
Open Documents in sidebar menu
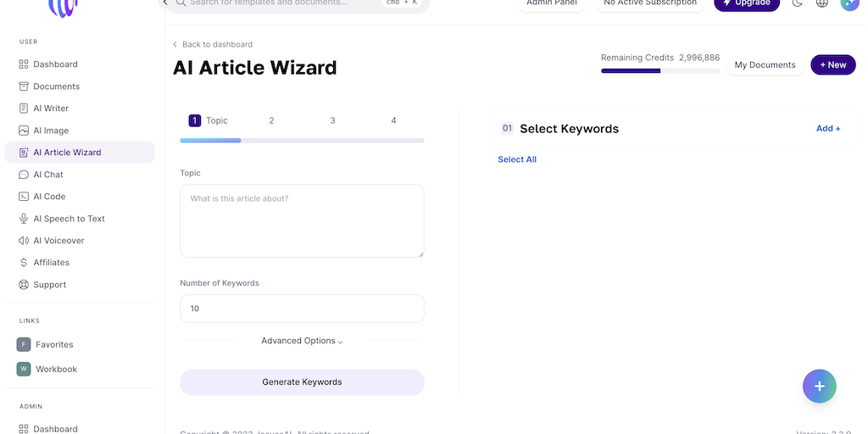pos(56,86)
